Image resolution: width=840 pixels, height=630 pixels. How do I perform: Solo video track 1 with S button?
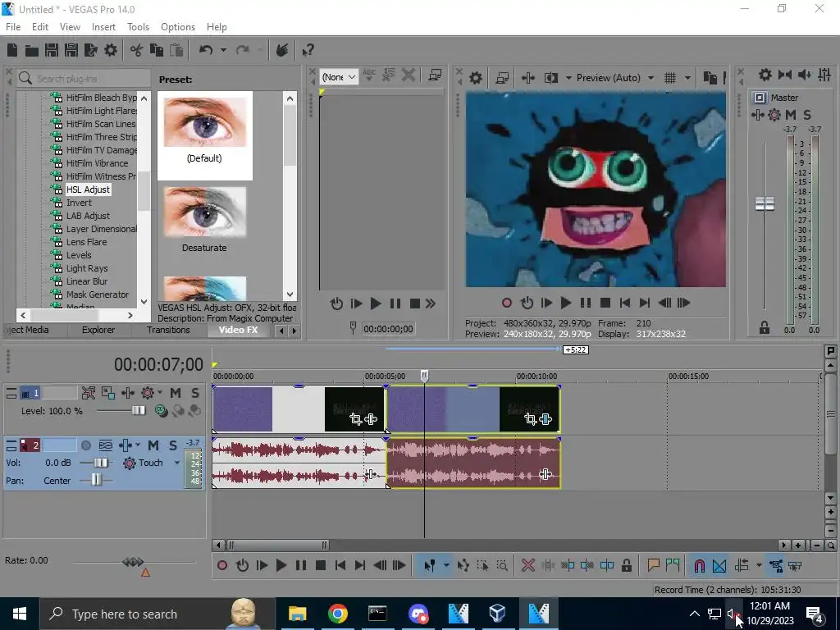195,393
